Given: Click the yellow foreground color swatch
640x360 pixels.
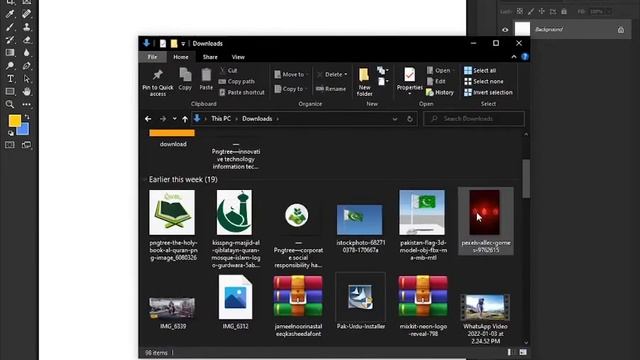Looking at the screenshot, I should tap(15, 121).
